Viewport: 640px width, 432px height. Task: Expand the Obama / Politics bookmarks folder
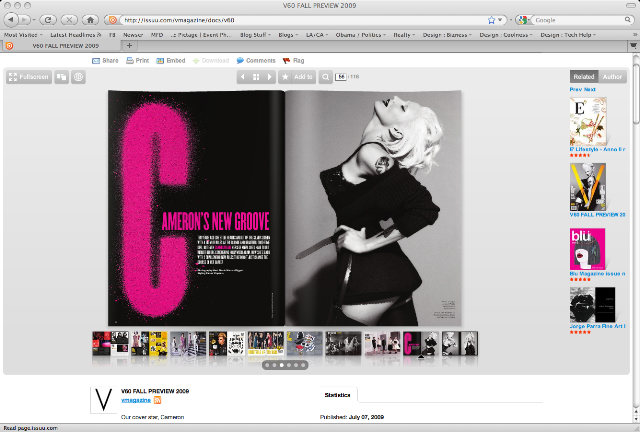pyautogui.click(x=360, y=35)
